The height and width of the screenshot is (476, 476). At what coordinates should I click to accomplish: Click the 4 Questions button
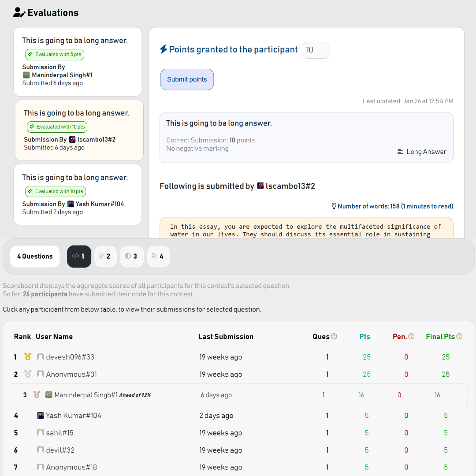pyautogui.click(x=35, y=256)
